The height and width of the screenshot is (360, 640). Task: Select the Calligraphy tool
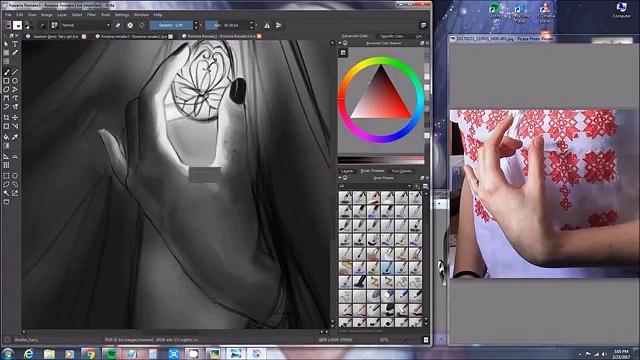pyautogui.click(x=15, y=53)
